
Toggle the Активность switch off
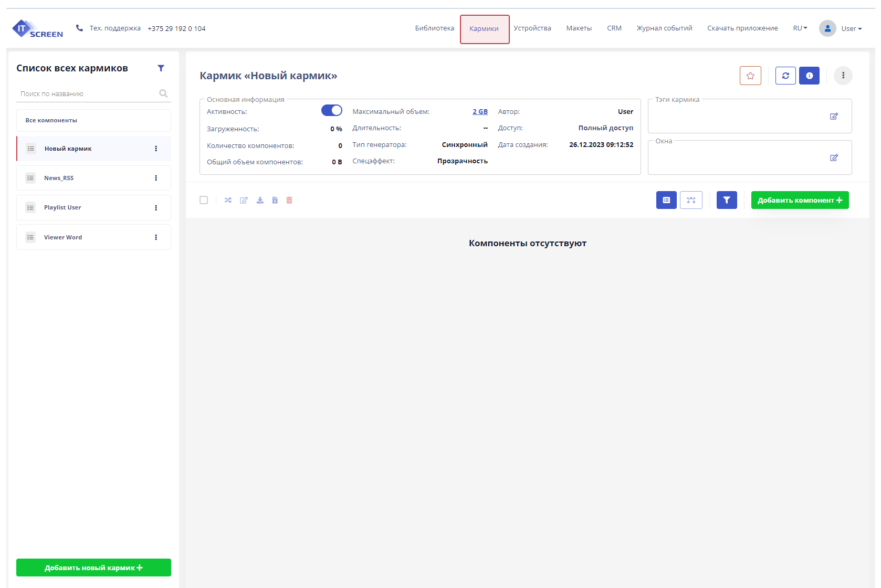(x=331, y=110)
